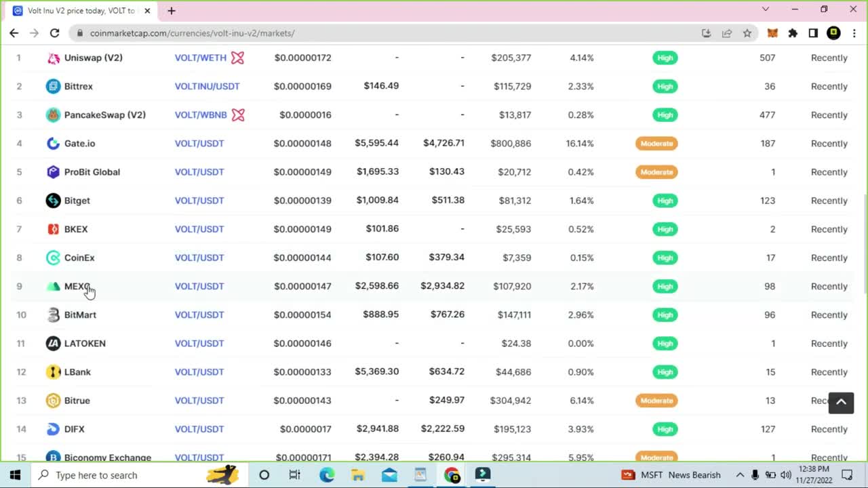868x488 pixels.
Task: Share this page via the share icon
Action: point(726,33)
